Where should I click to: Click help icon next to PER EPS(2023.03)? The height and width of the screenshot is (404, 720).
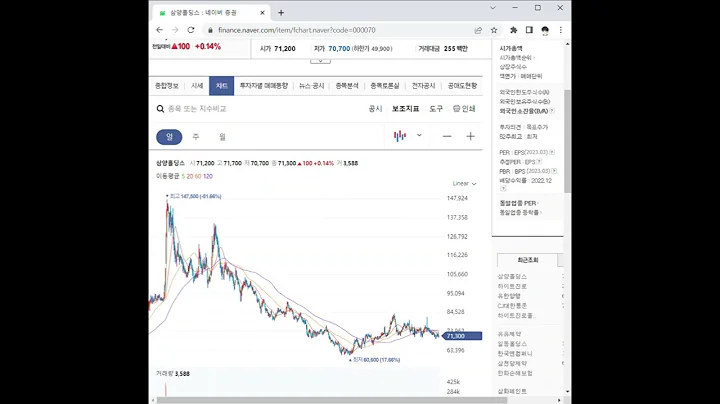click(552, 152)
